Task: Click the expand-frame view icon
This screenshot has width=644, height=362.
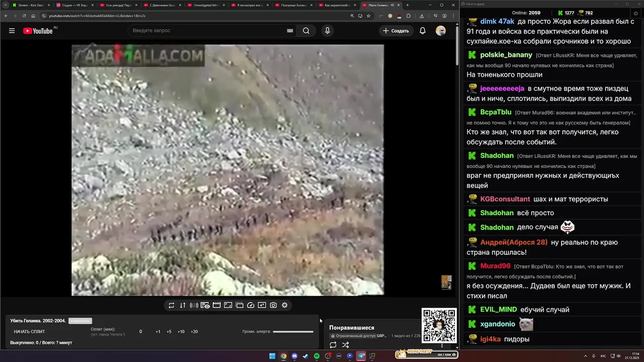Action: 228,305
